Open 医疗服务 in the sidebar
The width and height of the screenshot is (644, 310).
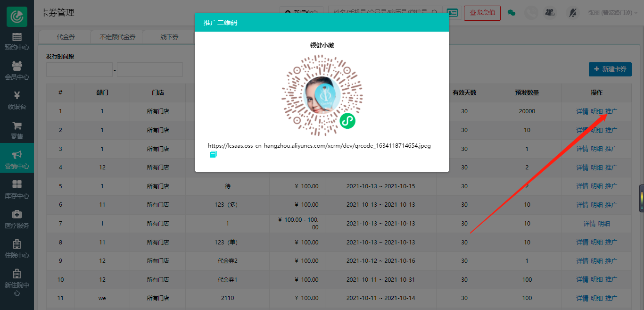(x=17, y=219)
